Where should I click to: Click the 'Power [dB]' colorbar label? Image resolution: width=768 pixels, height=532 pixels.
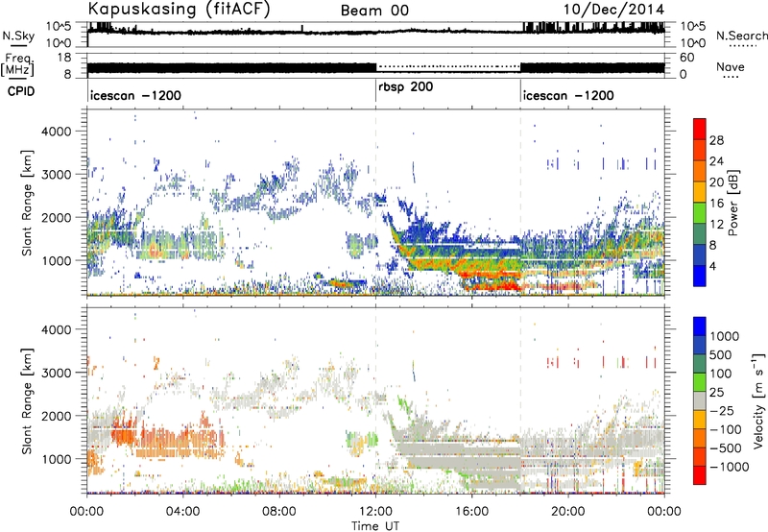point(733,203)
